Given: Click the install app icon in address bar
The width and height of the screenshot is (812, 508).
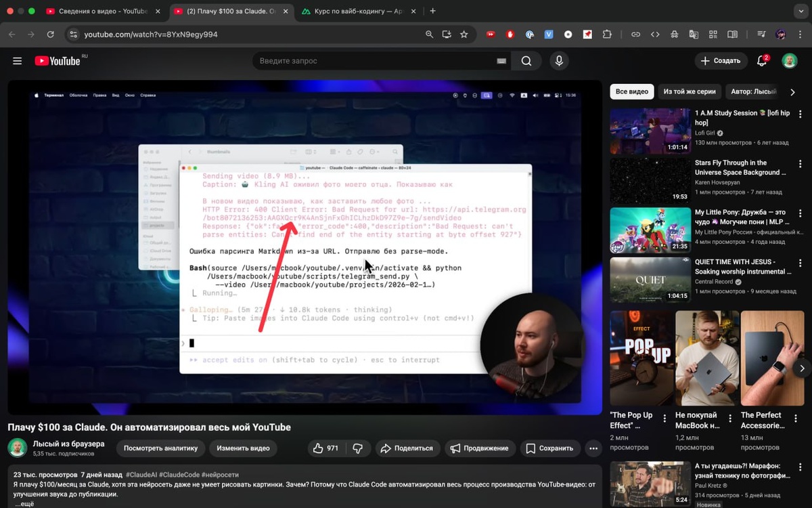Looking at the screenshot, I should tap(447, 35).
